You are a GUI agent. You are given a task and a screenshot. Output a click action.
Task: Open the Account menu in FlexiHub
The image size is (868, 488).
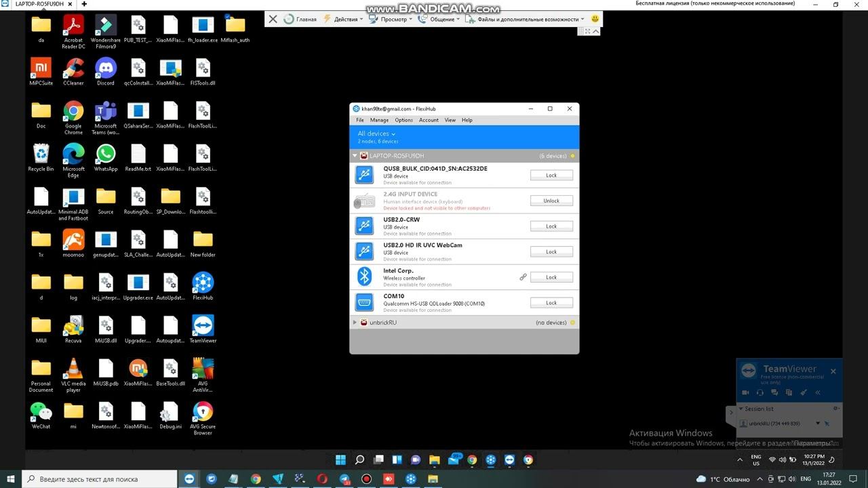click(429, 120)
